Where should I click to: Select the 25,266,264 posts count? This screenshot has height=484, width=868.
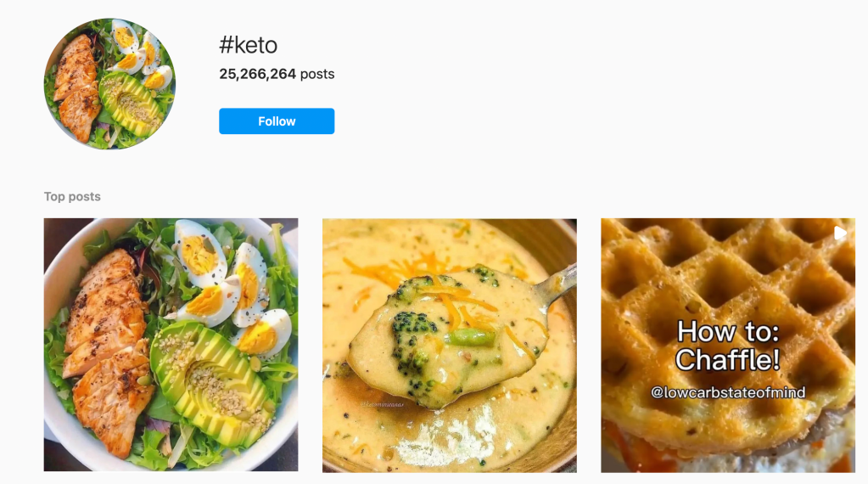[x=257, y=74]
